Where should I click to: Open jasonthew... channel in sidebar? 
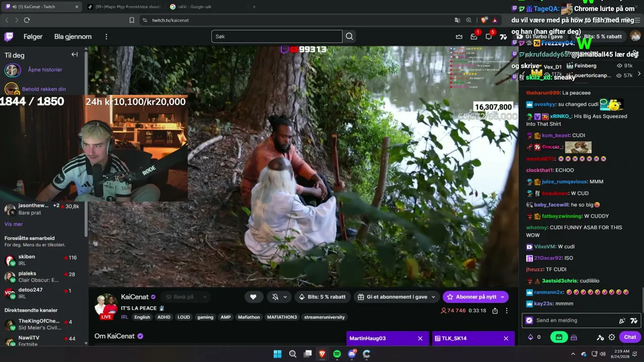44,209
